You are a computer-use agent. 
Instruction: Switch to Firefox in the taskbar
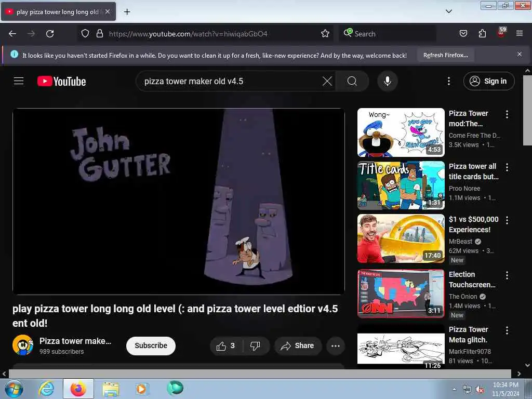(x=78, y=389)
